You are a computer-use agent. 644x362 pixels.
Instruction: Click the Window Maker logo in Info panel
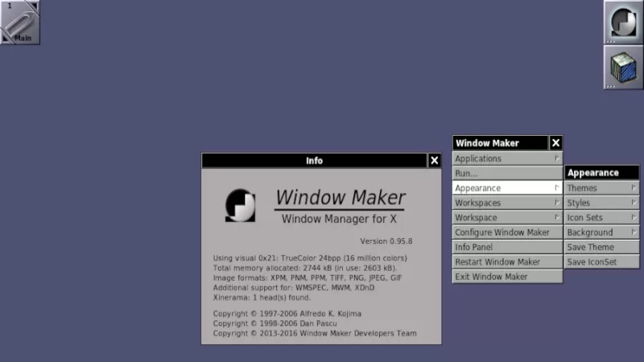pyautogui.click(x=240, y=205)
